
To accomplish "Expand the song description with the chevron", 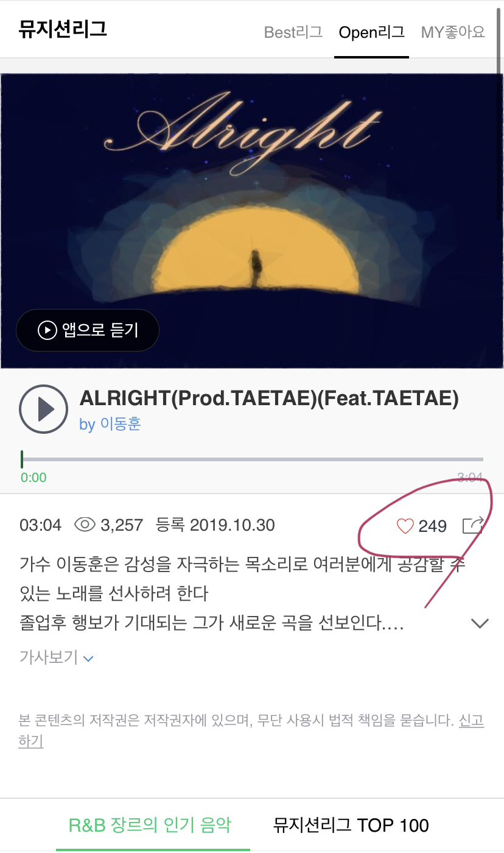I will tap(480, 623).
